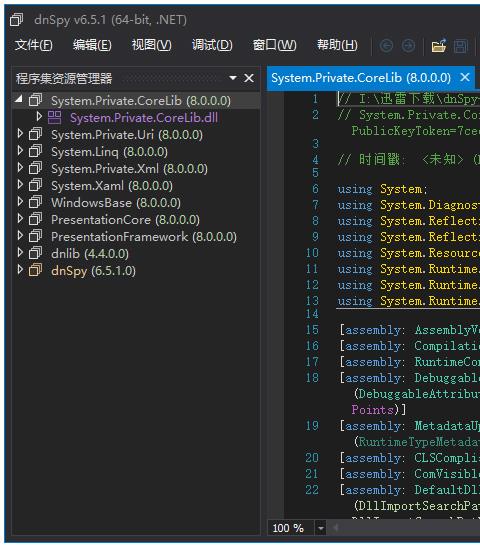The height and width of the screenshot is (546, 480).
Task: Collapse the System.Private.CoreLib (8.0.0.0) node
Action: point(19,100)
